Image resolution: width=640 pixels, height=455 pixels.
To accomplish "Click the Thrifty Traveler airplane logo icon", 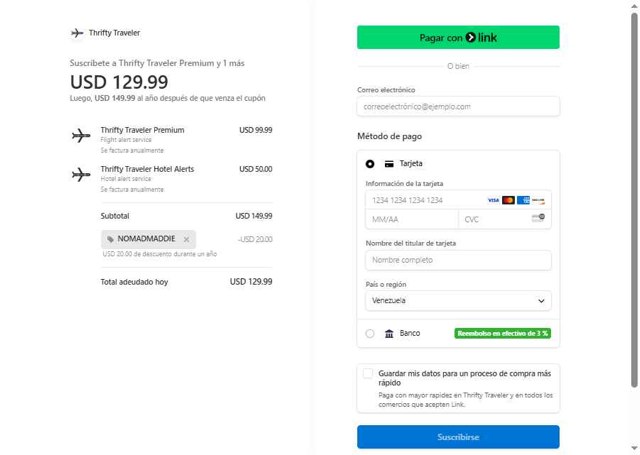I will coord(77,33).
